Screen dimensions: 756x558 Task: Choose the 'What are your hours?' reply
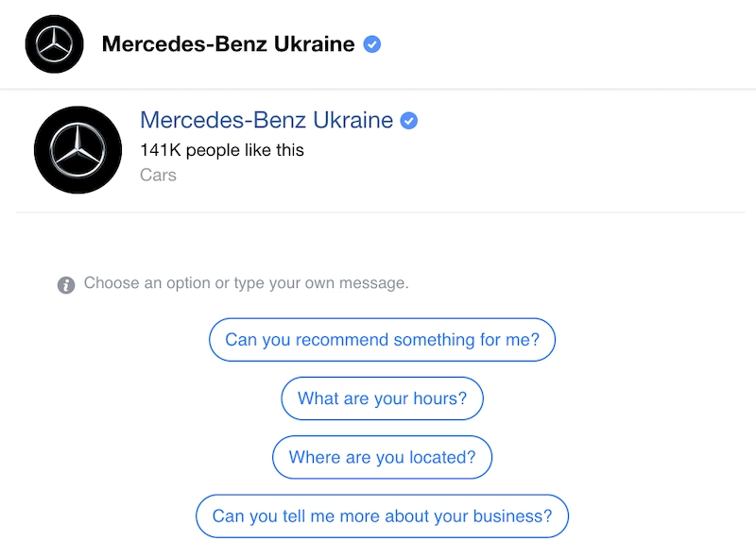[x=382, y=398]
